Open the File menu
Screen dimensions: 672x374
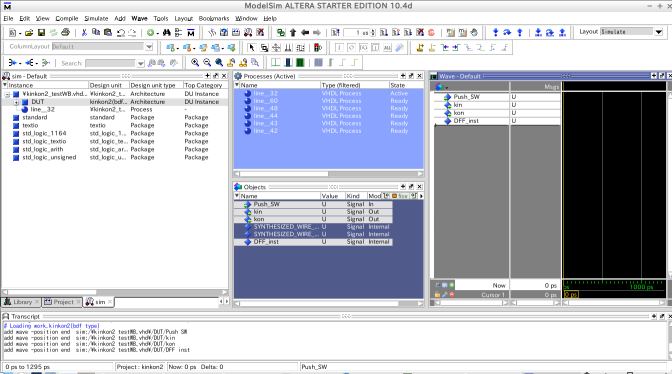(x=8, y=18)
